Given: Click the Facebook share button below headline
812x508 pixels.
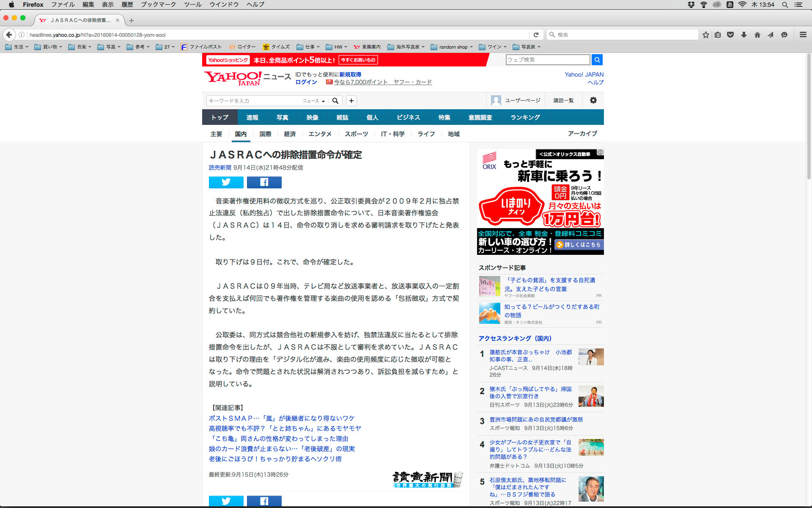Looking at the screenshot, I should click(x=264, y=182).
